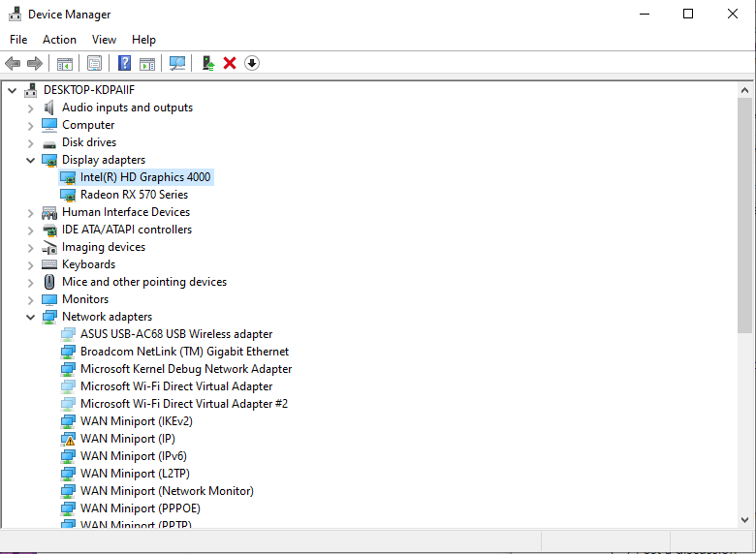Expand IDE ATA/ATAPI controllers category
This screenshot has height=554, width=756.
30,231
